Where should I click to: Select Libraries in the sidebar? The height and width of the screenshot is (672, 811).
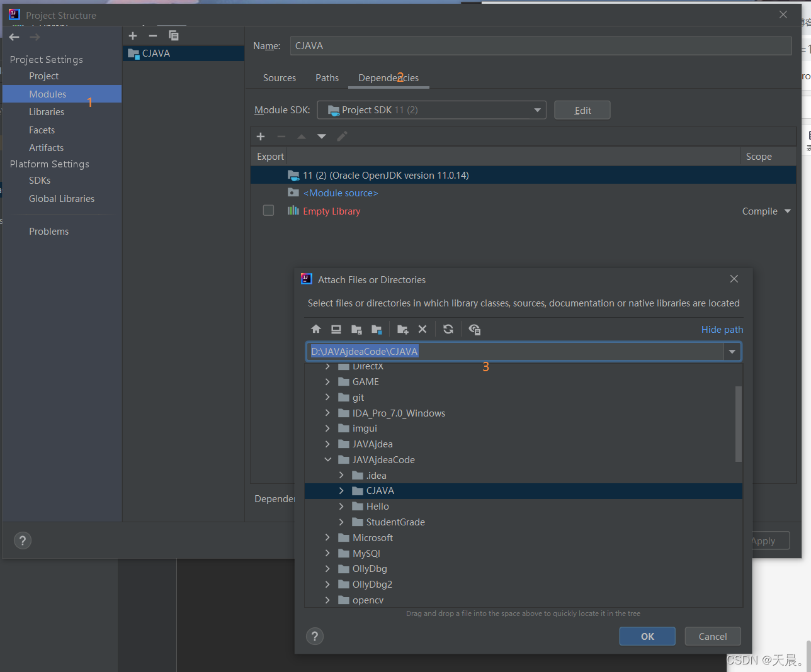coord(47,112)
